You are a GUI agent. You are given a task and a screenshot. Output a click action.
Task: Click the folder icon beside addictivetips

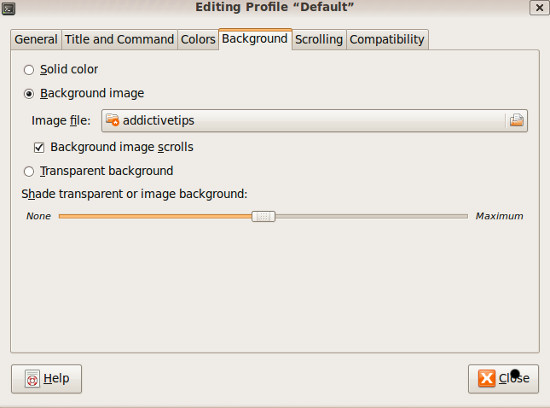(112, 120)
